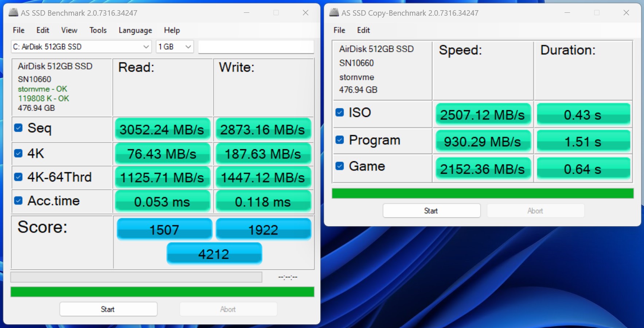This screenshot has width=644, height=328.
Task: Click the Program duration 1.51 s
Action: pyautogui.click(x=583, y=142)
